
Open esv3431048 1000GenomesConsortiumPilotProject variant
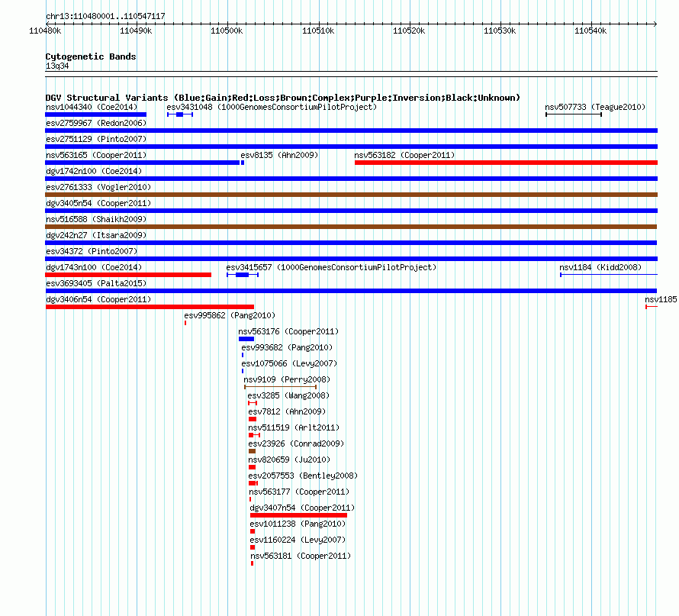coord(272,107)
